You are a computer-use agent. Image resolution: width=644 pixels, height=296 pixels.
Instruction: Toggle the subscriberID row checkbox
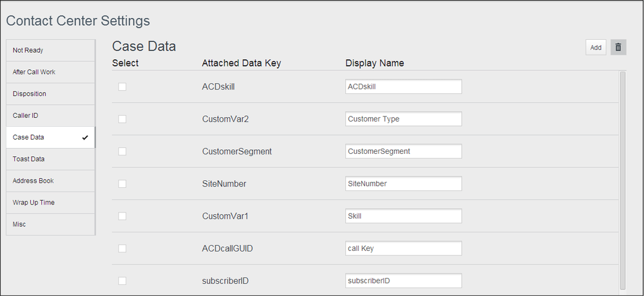122,281
